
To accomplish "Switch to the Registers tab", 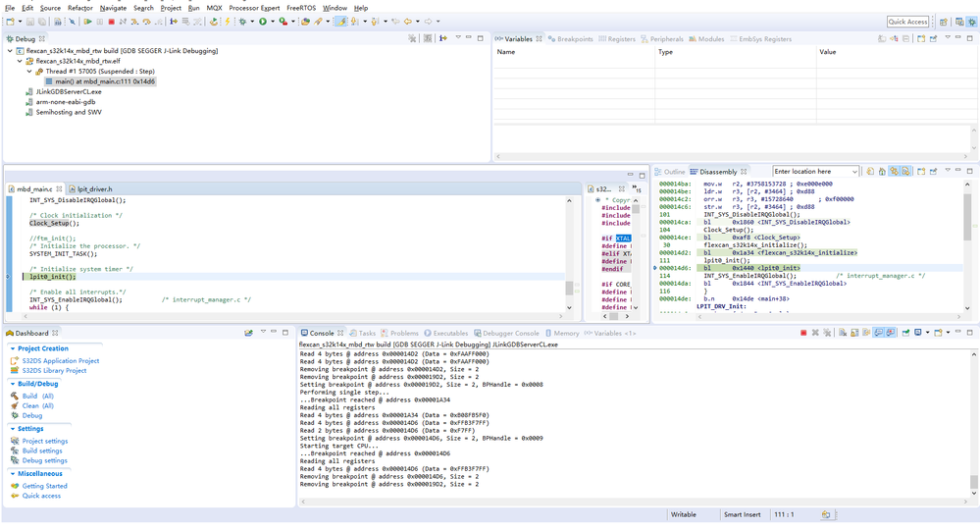I will 617,39.
